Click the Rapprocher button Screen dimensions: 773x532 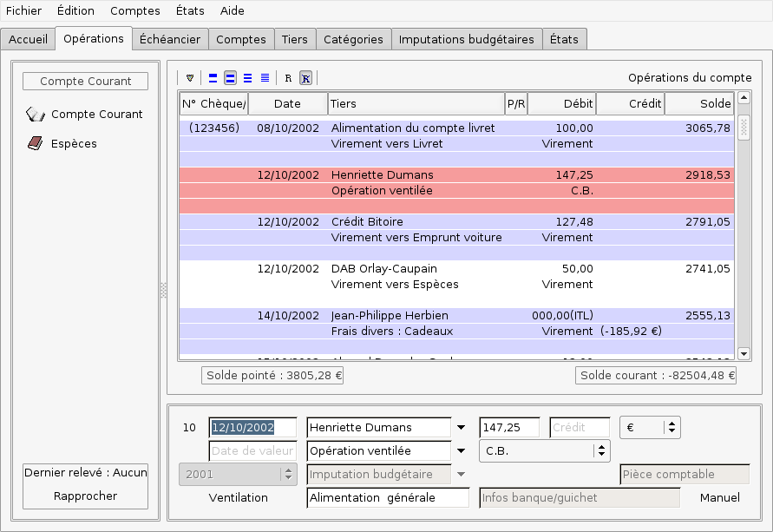[85, 496]
